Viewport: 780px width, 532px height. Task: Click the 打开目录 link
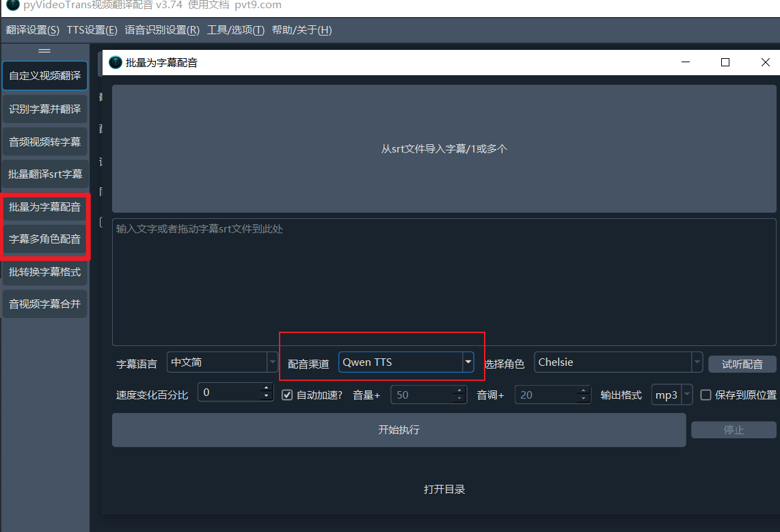pyautogui.click(x=444, y=489)
